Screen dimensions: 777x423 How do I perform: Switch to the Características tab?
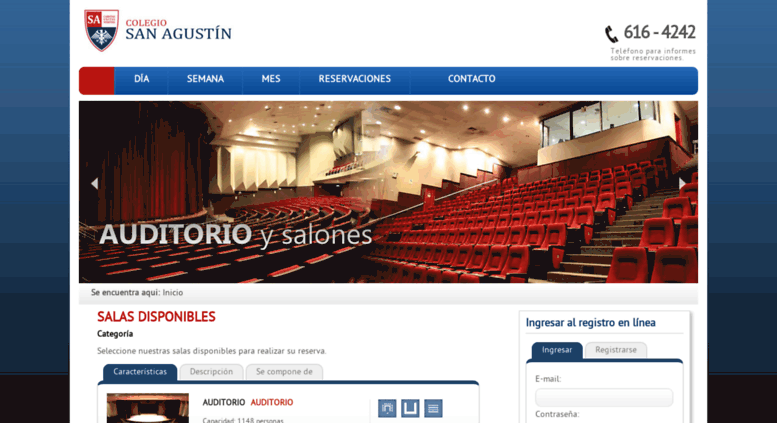click(x=140, y=372)
